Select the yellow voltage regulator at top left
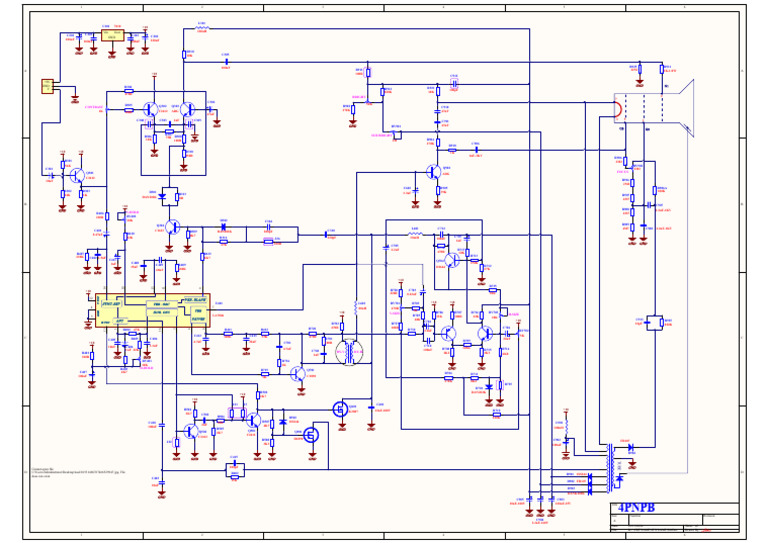The height and width of the screenshot is (543, 768). (112, 35)
